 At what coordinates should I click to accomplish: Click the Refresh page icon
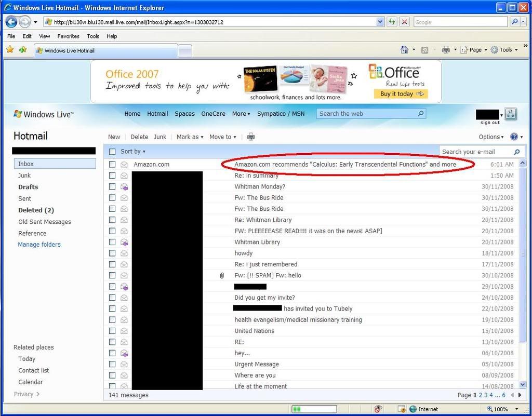click(392, 22)
